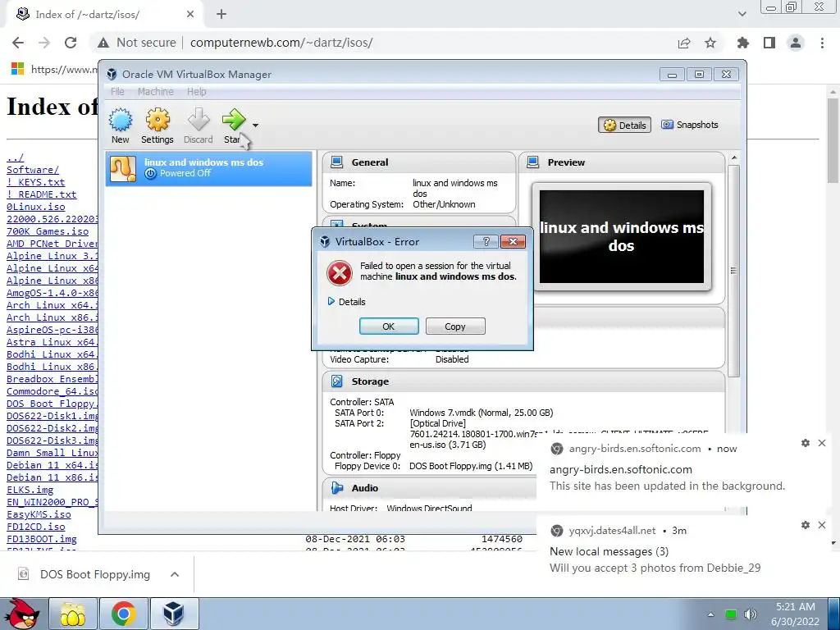
Task: Click the General section monitor icon
Action: point(337,162)
